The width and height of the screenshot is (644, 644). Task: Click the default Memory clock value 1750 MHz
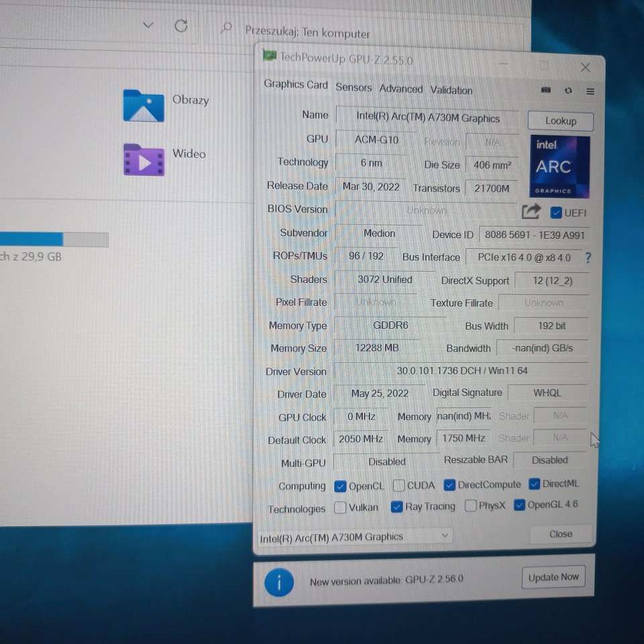point(464,438)
